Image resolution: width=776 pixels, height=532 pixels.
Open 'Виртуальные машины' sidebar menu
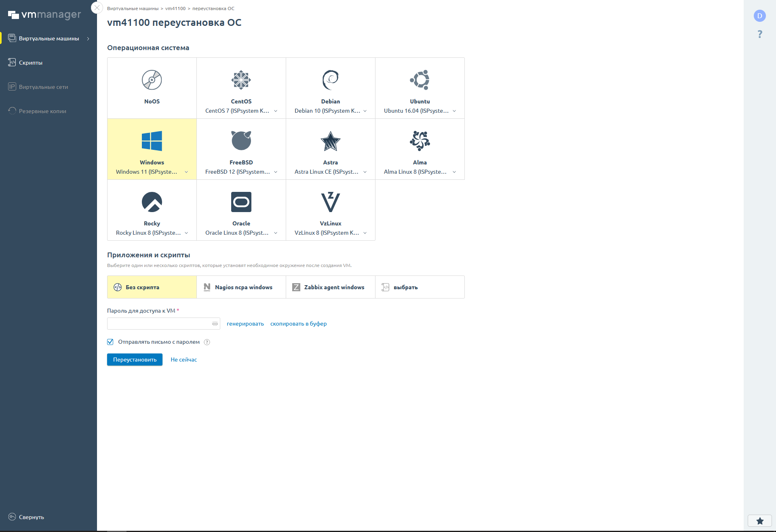click(x=48, y=38)
